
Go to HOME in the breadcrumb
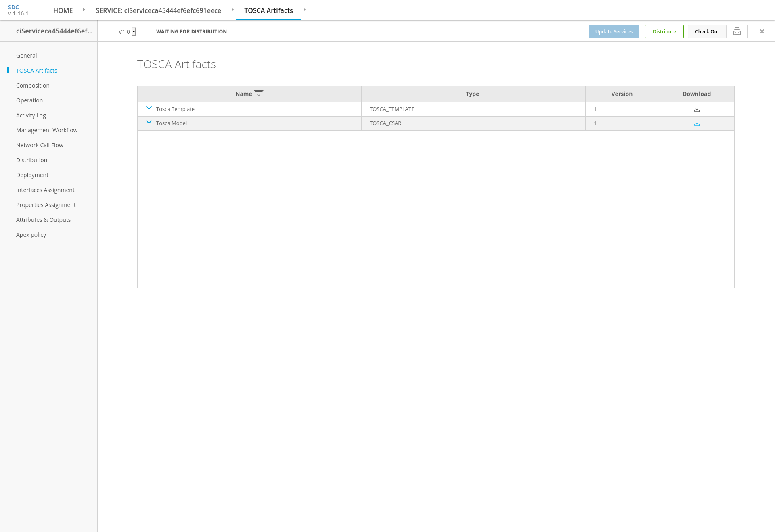coord(63,10)
